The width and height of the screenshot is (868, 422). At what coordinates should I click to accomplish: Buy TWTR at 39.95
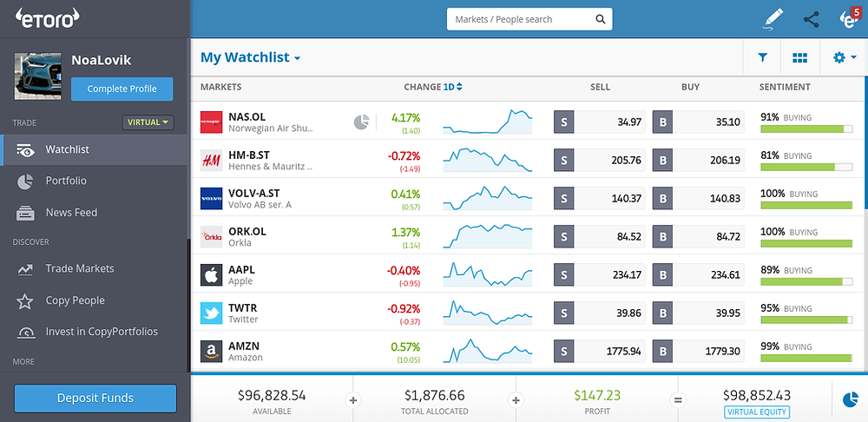(699, 313)
